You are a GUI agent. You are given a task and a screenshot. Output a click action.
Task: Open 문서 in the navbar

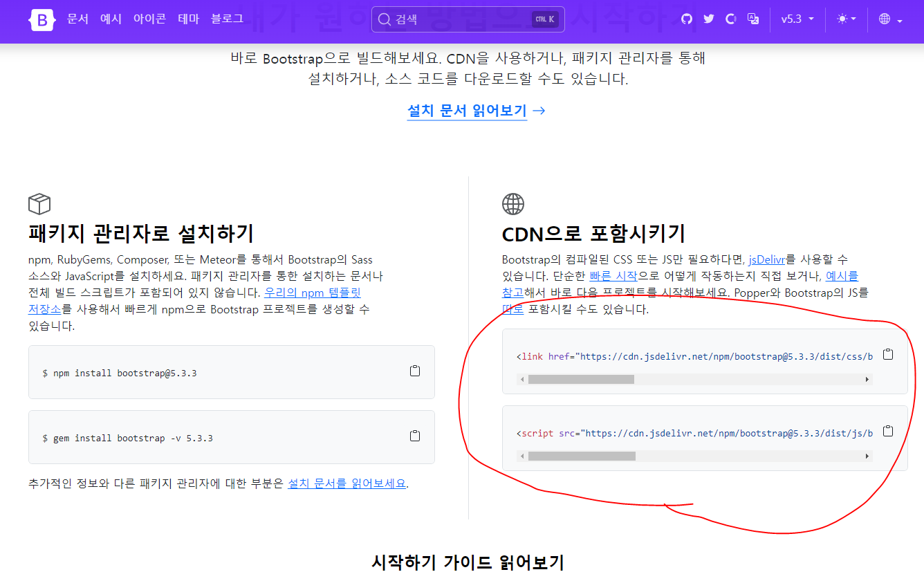click(x=77, y=19)
